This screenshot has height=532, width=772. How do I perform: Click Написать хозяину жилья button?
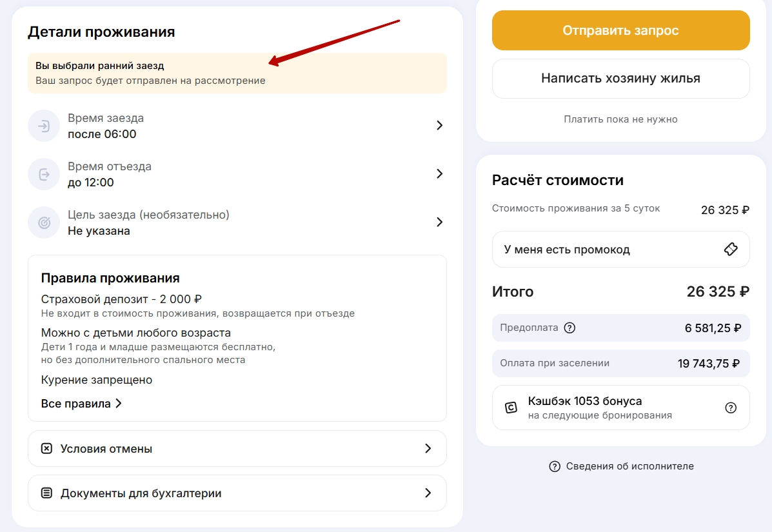(x=621, y=78)
